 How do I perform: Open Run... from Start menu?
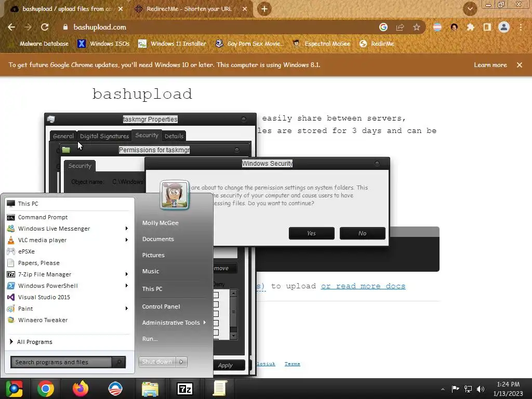(x=150, y=339)
